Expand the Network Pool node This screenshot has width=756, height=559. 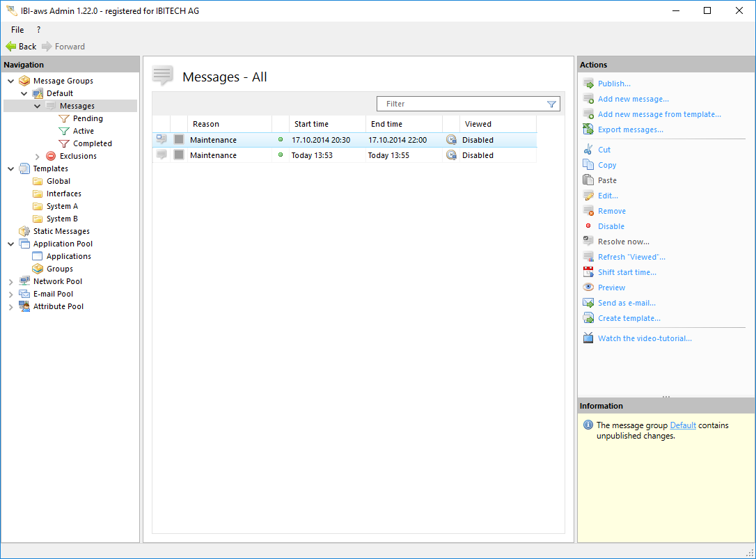pyautogui.click(x=11, y=281)
